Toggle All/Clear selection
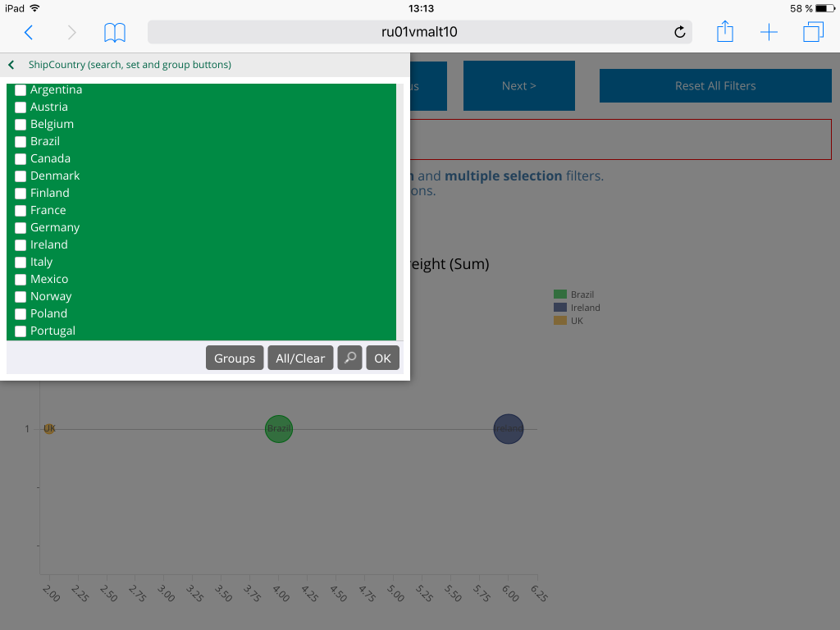 300,358
